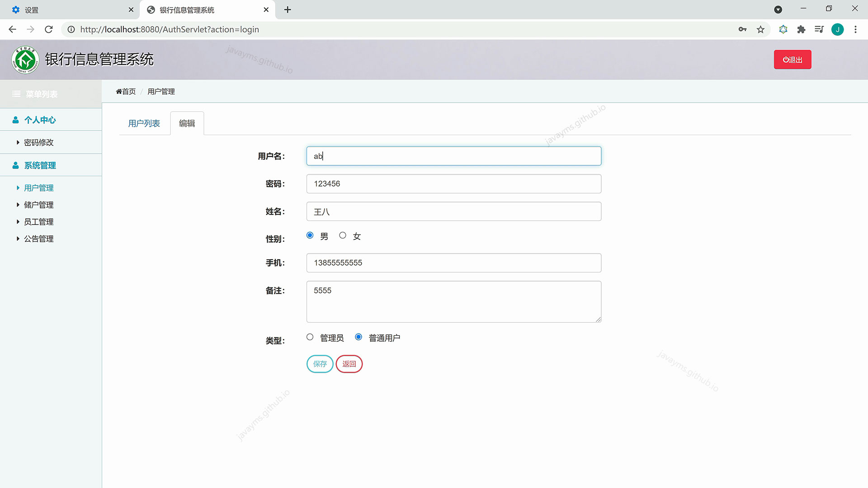
Task: Click into the 手机 phone number field
Action: (x=453, y=263)
